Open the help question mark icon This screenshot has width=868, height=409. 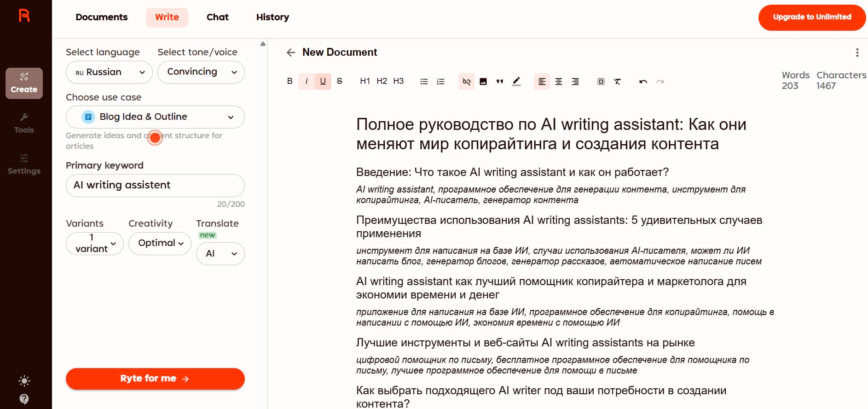(x=24, y=399)
